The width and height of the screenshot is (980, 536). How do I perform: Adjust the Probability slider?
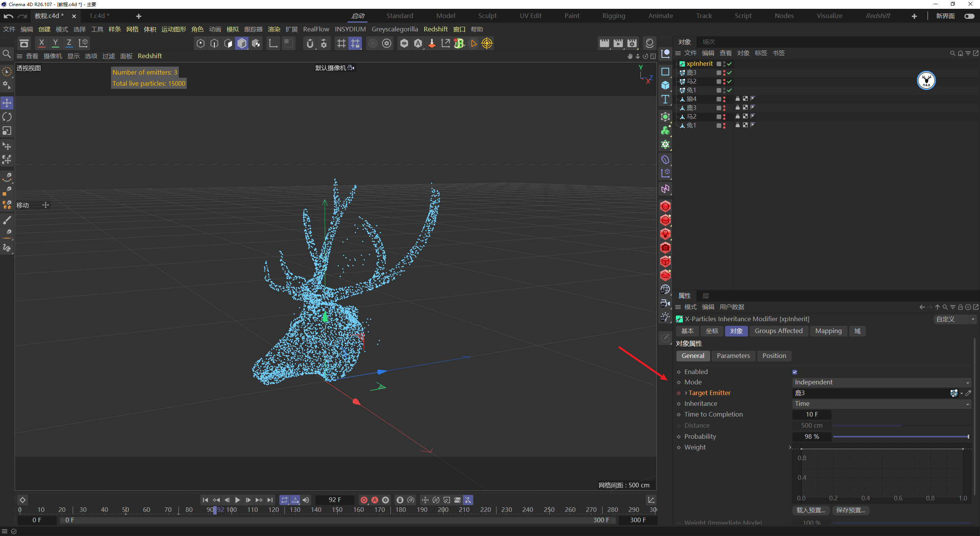pyautogui.click(x=900, y=436)
